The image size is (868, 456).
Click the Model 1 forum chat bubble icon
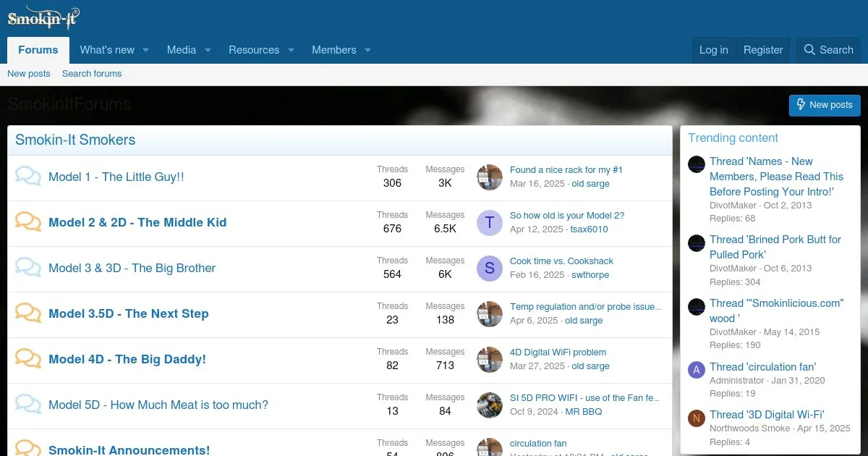click(x=28, y=177)
